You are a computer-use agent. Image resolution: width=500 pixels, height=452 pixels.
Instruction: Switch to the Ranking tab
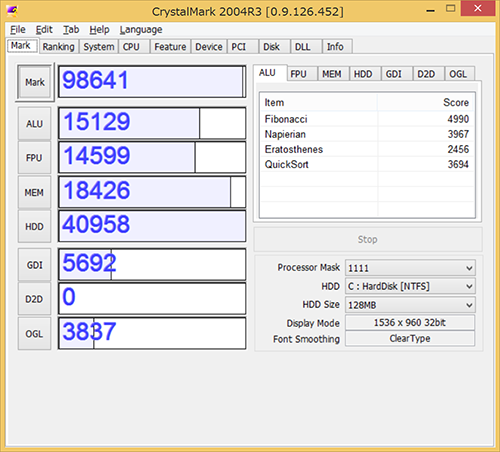[x=59, y=47]
